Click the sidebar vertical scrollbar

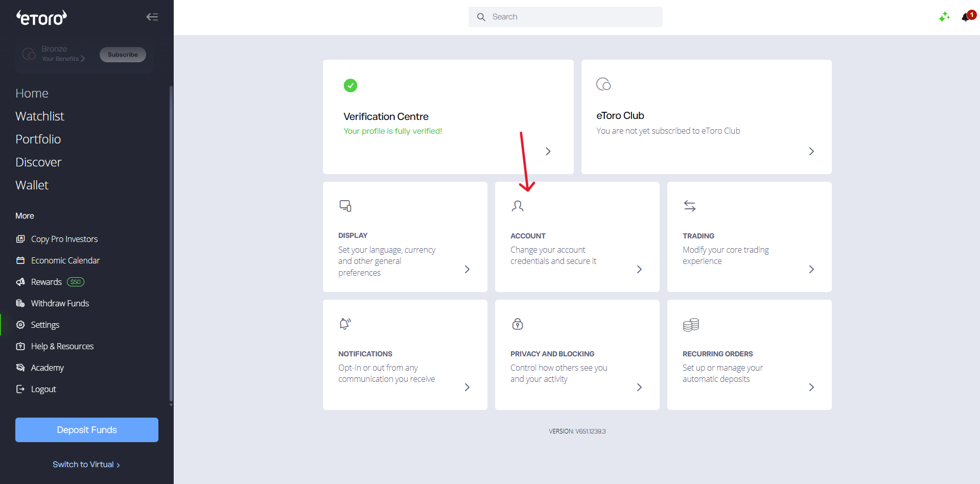(x=171, y=243)
